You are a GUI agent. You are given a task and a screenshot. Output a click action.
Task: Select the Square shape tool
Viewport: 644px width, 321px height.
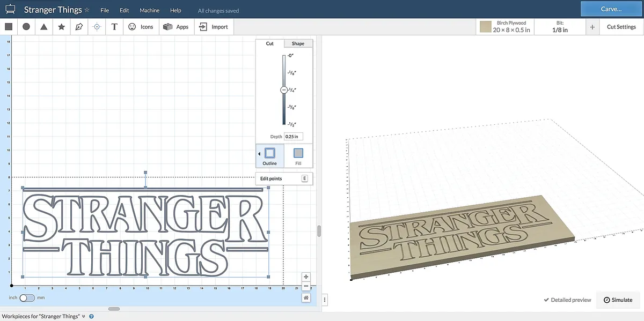(9, 26)
